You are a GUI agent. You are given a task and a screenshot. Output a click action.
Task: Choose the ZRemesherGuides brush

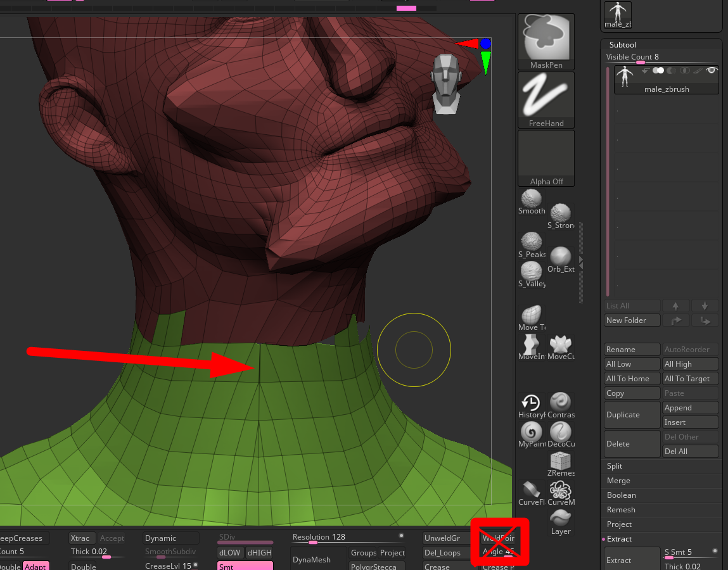(560, 464)
